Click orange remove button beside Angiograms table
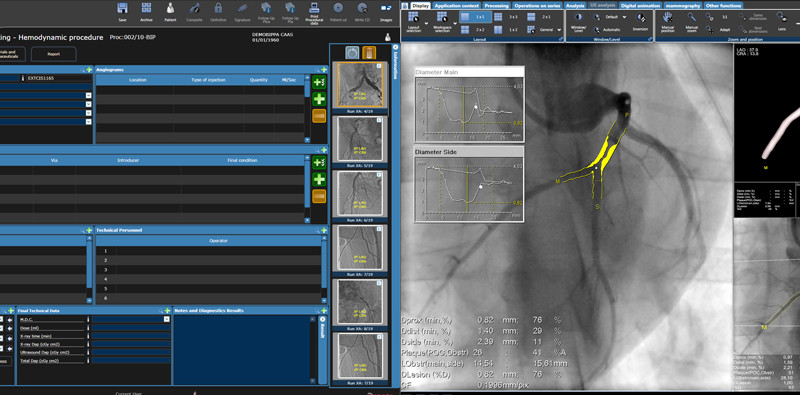This screenshot has width=800, height=395. click(319, 115)
